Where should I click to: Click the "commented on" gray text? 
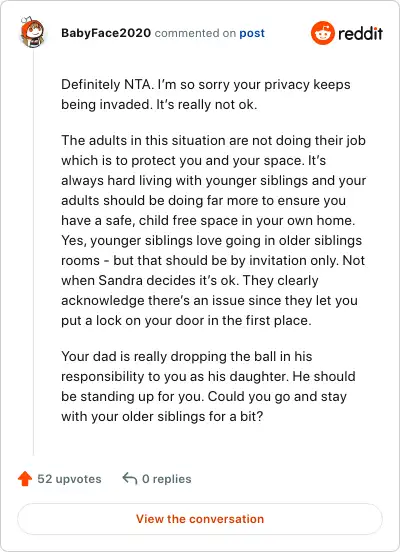click(x=195, y=33)
